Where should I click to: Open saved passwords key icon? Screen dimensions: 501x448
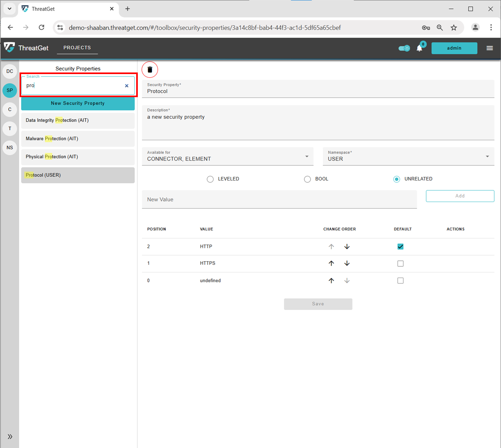click(426, 27)
